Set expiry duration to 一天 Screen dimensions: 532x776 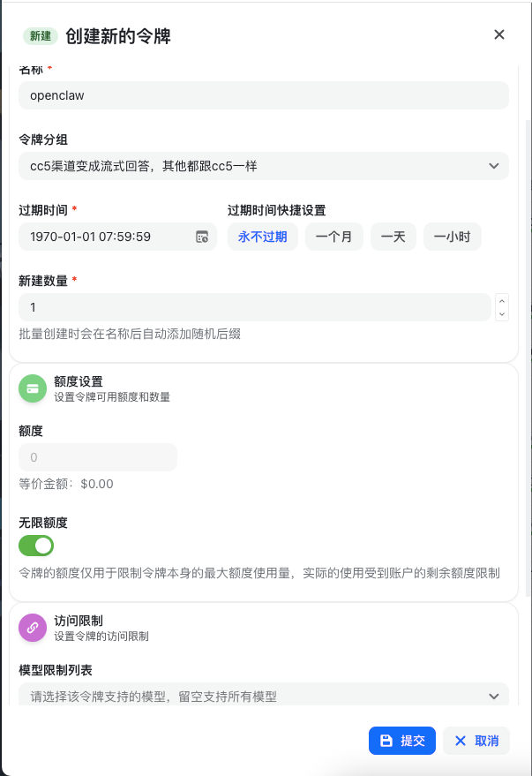tap(393, 236)
